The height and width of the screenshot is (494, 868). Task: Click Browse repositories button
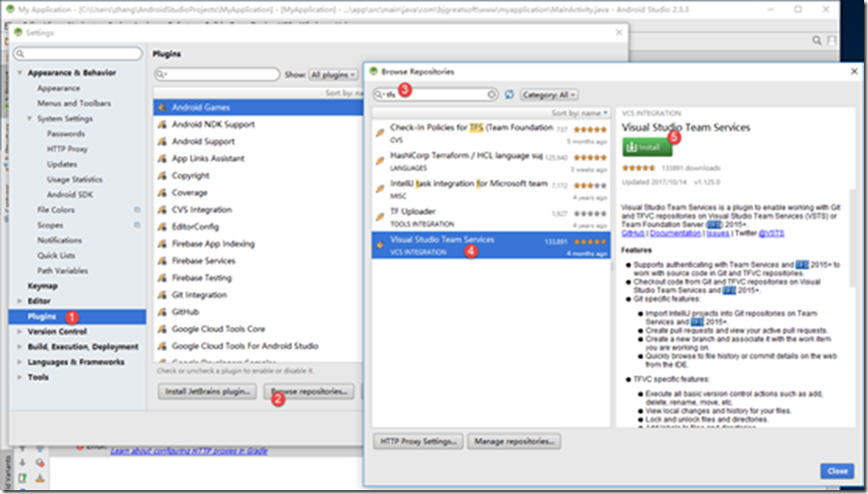309,392
